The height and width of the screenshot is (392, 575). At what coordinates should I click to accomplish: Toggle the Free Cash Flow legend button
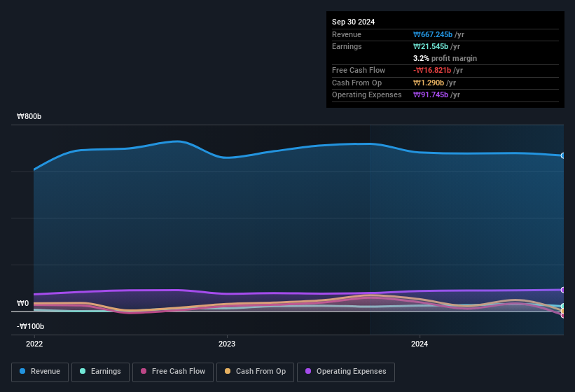coord(173,372)
